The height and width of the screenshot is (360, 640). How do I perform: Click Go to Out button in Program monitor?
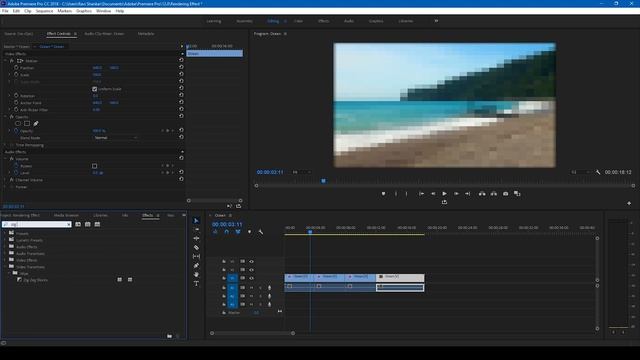click(468, 194)
